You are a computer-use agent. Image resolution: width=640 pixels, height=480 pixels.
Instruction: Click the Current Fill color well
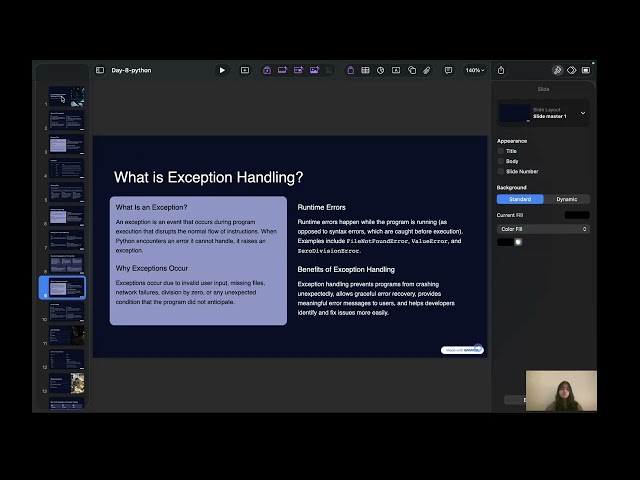577,215
